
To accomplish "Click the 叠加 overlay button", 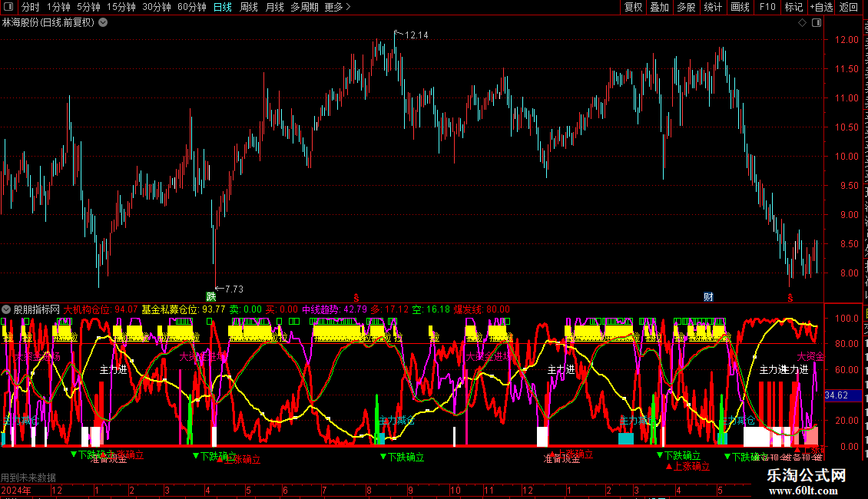I will [x=659, y=7].
